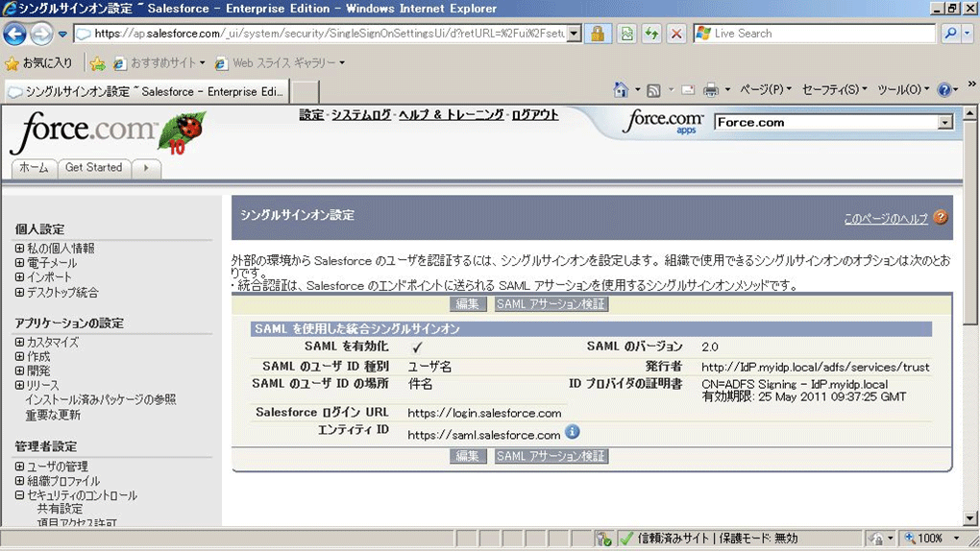Click the SAML を有効化 checkmark

417,347
